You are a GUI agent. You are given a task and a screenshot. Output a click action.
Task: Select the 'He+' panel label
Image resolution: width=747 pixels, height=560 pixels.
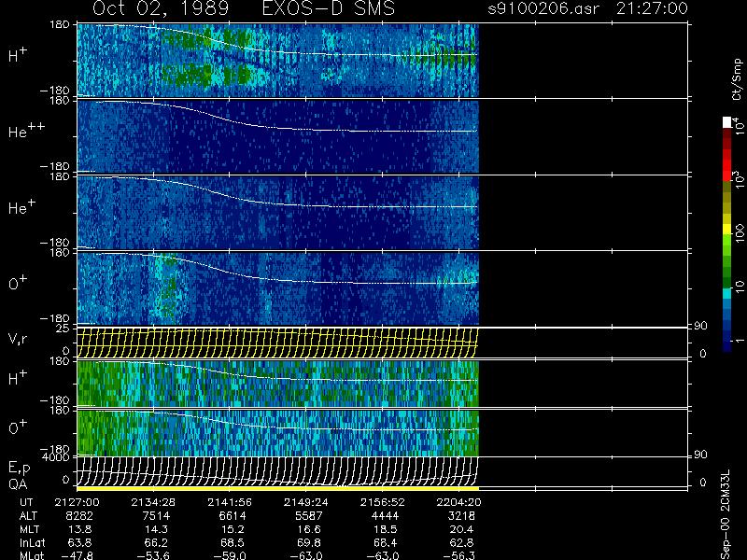coord(21,206)
